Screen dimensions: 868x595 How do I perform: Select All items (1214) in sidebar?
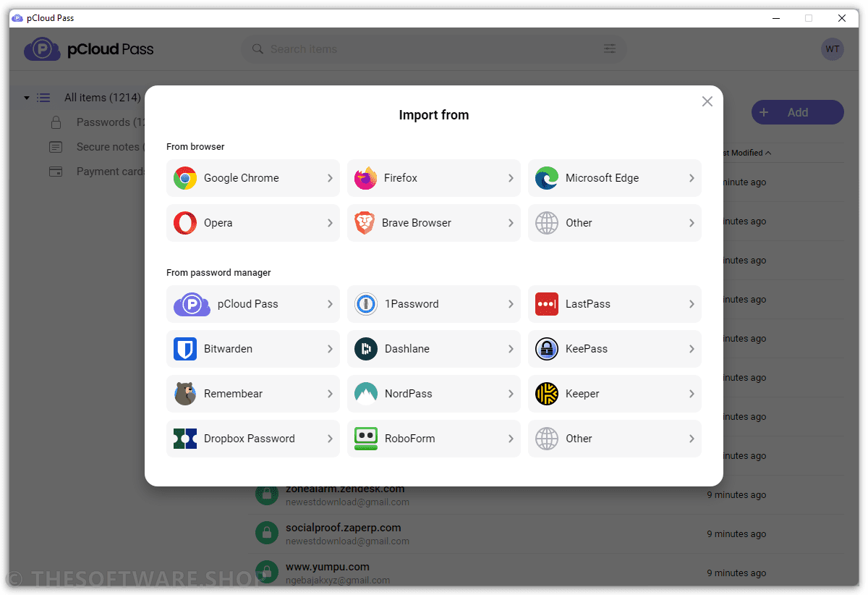tap(102, 98)
